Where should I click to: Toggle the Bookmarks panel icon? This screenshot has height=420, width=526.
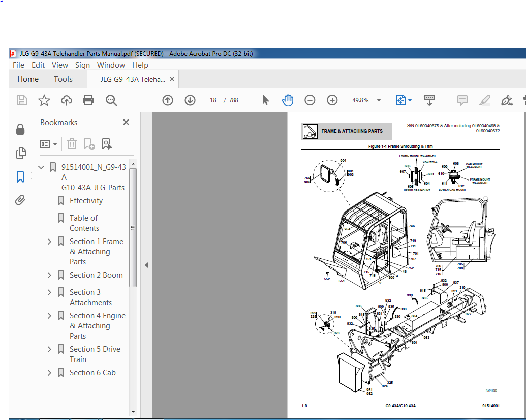tap(20, 177)
